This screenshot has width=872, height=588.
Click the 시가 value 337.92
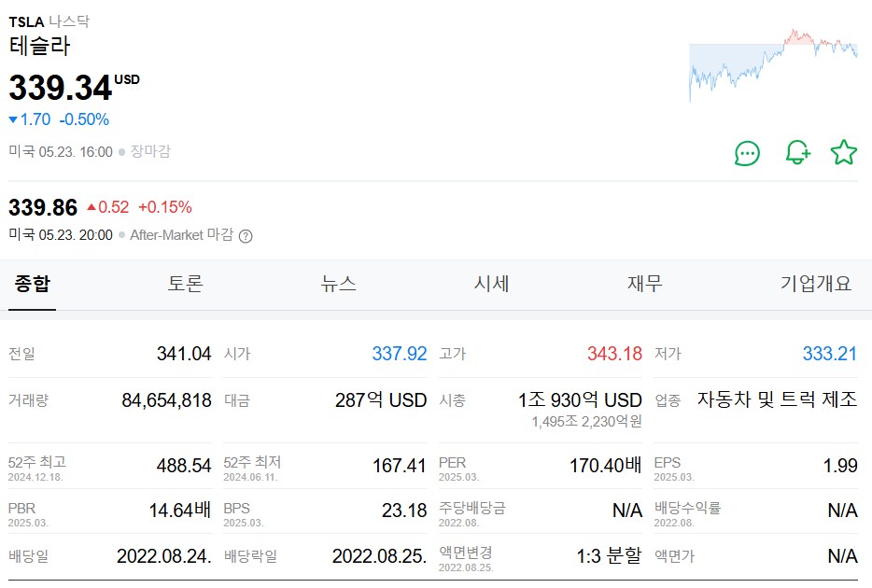[x=400, y=354]
